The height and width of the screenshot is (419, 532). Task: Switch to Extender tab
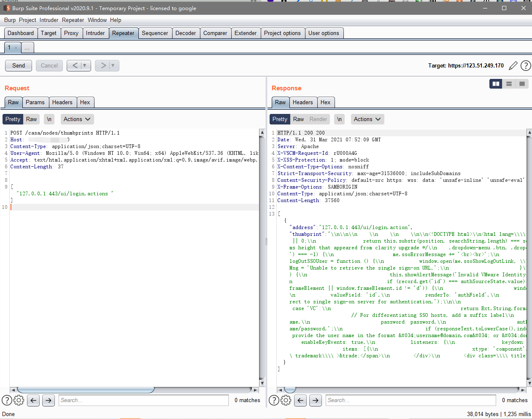(x=246, y=33)
